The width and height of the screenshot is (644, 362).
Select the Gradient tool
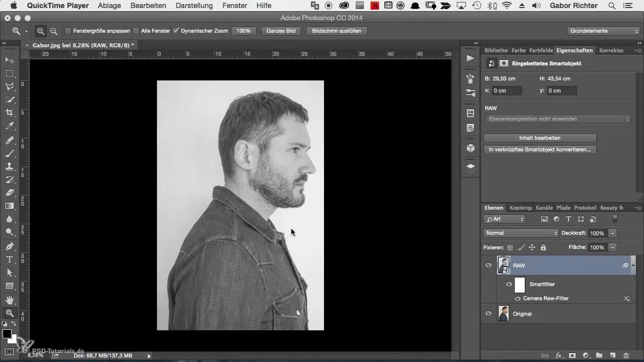[10, 206]
